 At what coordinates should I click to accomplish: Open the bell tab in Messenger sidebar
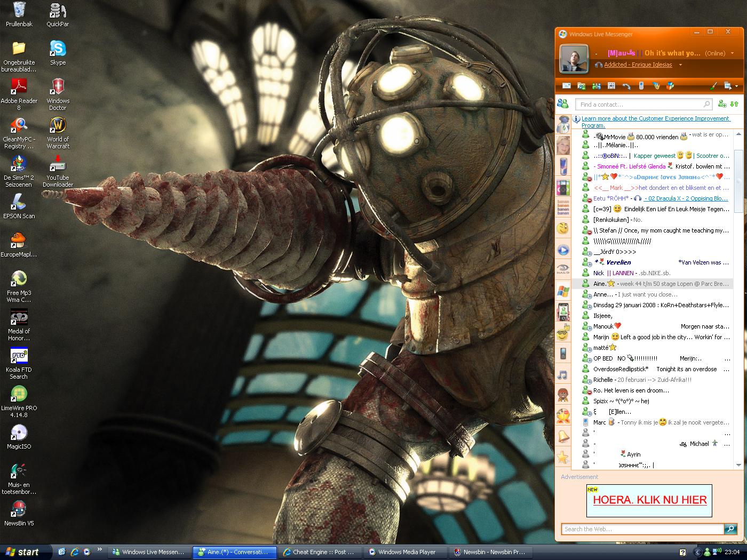pyautogui.click(x=563, y=436)
